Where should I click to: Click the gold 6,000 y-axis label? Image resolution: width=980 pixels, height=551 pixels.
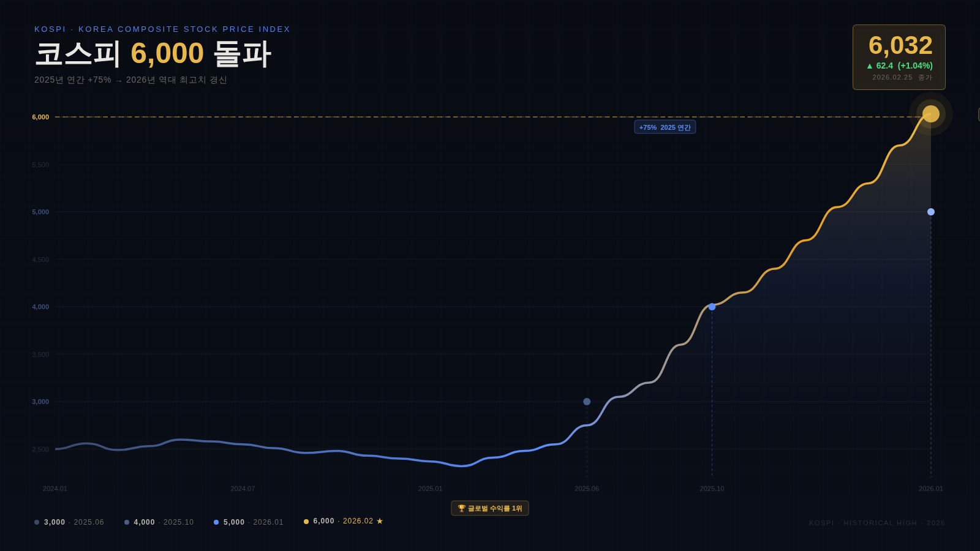point(40,117)
